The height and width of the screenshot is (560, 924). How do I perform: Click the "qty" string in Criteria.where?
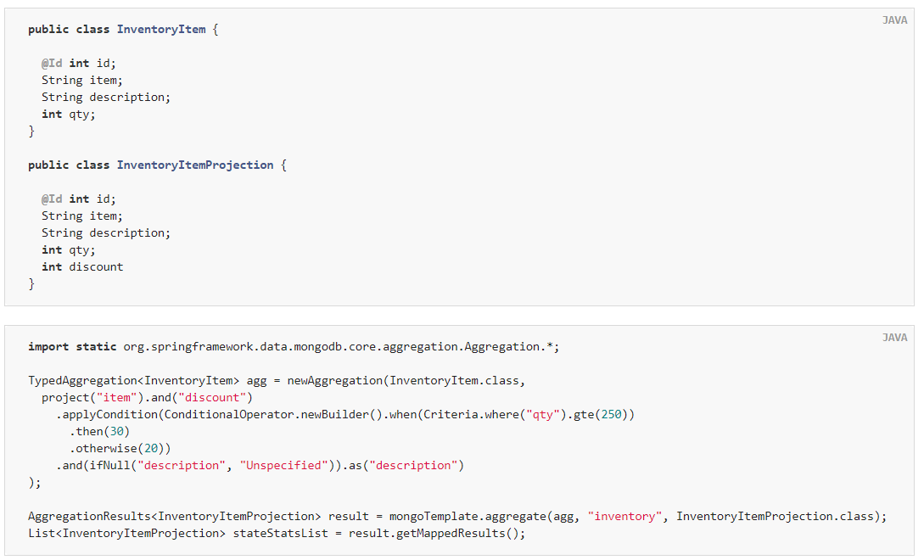pos(543,414)
